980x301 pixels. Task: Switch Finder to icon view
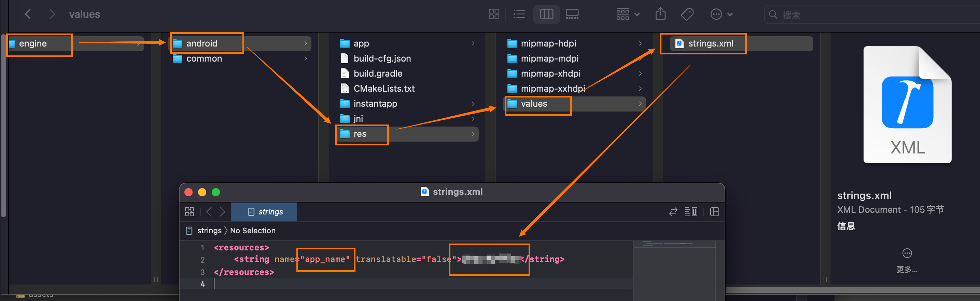pyautogui.click(x=494, y=14)
